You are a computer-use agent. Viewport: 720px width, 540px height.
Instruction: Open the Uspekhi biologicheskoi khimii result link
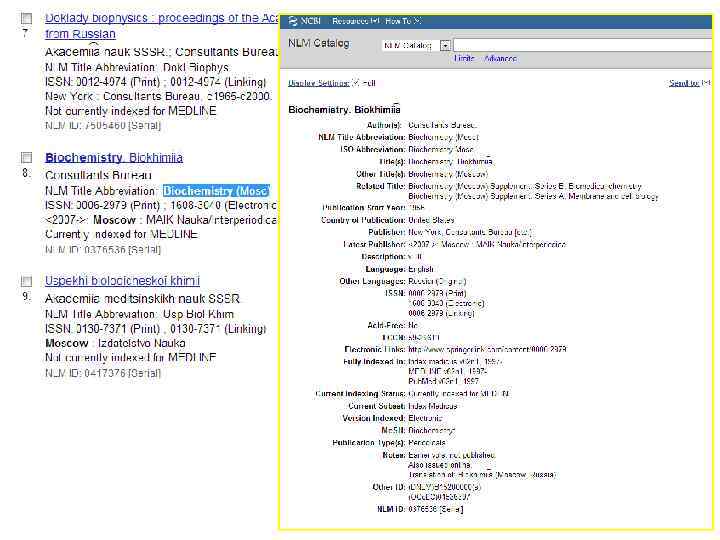click(x=122, y=281)
